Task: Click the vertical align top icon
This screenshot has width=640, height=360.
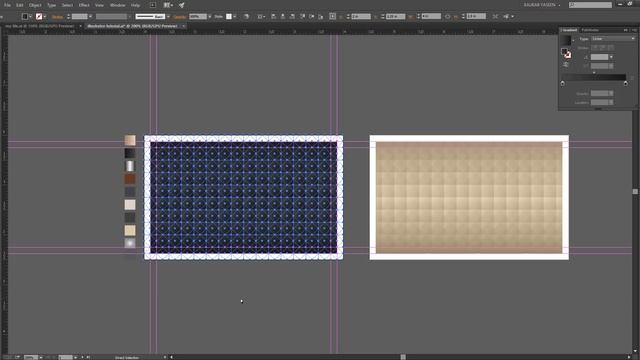Action: coord(302,16)
